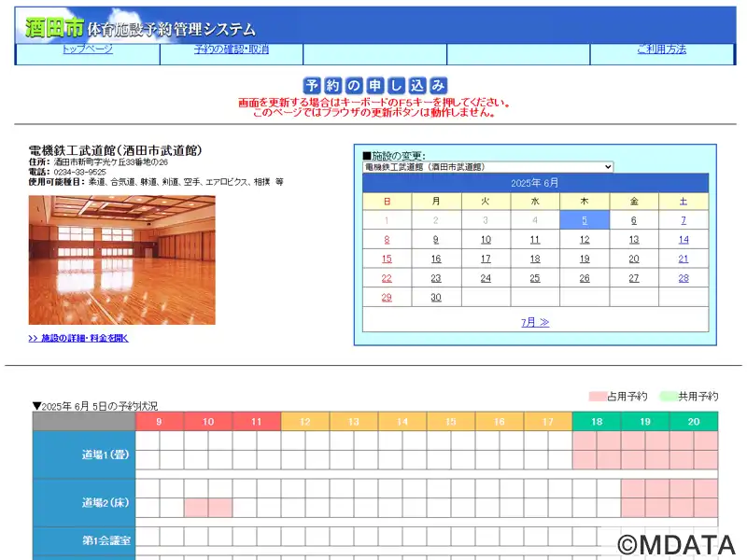
Task: Select June 28 in calendar
Action: pos(684,278)
